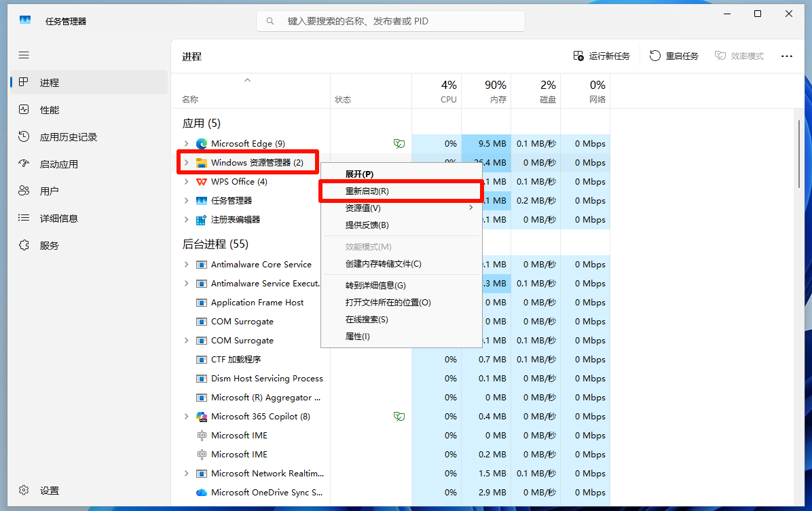Sort by the 网络 column header

[586, 91]
